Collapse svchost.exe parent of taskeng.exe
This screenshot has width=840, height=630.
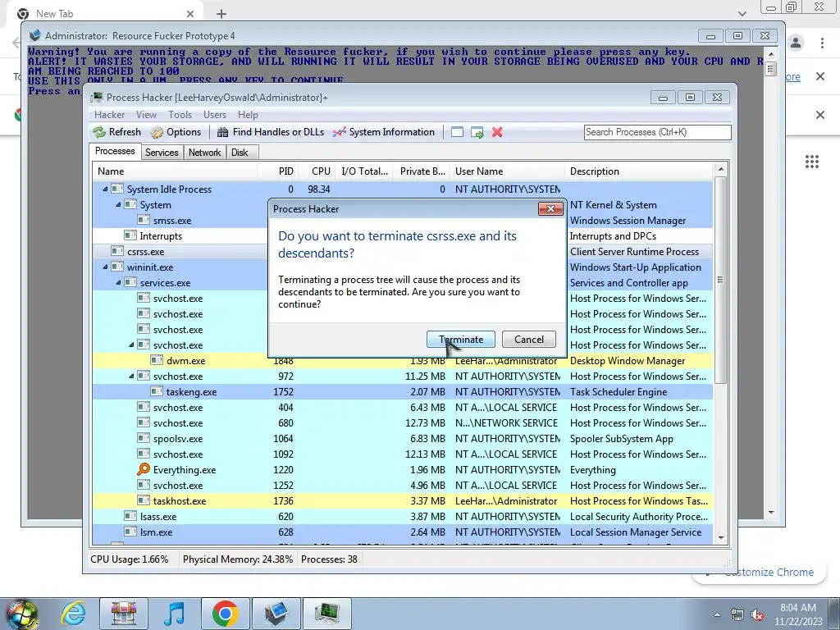pyautogui.click(x=131, y=376)
